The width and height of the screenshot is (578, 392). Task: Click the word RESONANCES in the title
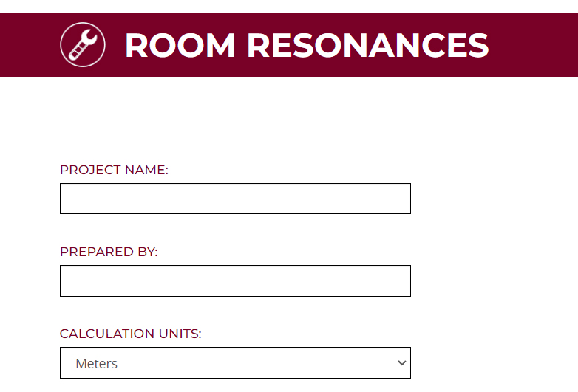[x=367, y=45]
